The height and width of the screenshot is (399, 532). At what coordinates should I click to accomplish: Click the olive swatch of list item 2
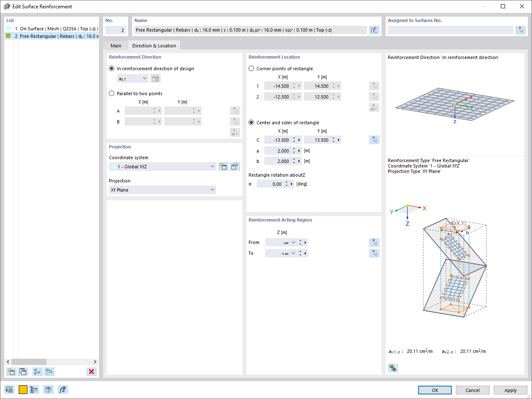coord(8,36)
